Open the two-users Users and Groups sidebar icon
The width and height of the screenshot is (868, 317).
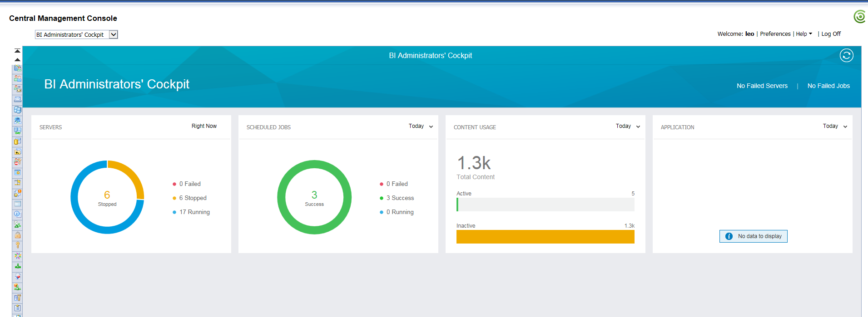17,78
